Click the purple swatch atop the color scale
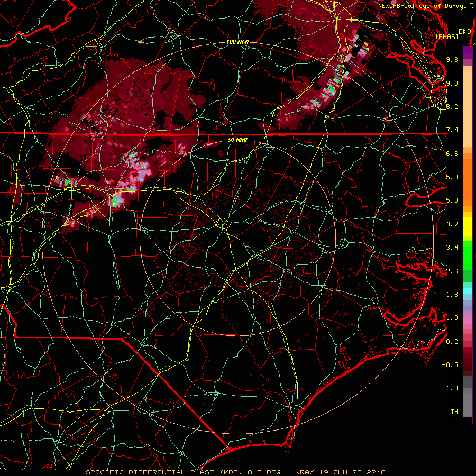The width and height of the screenshot is (476, 476). click(467, 53)
